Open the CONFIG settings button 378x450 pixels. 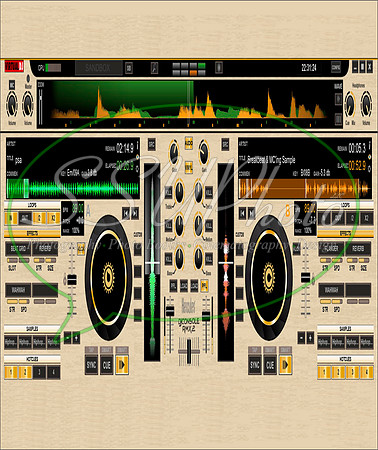pyautogui.click(x=336, y=67)
